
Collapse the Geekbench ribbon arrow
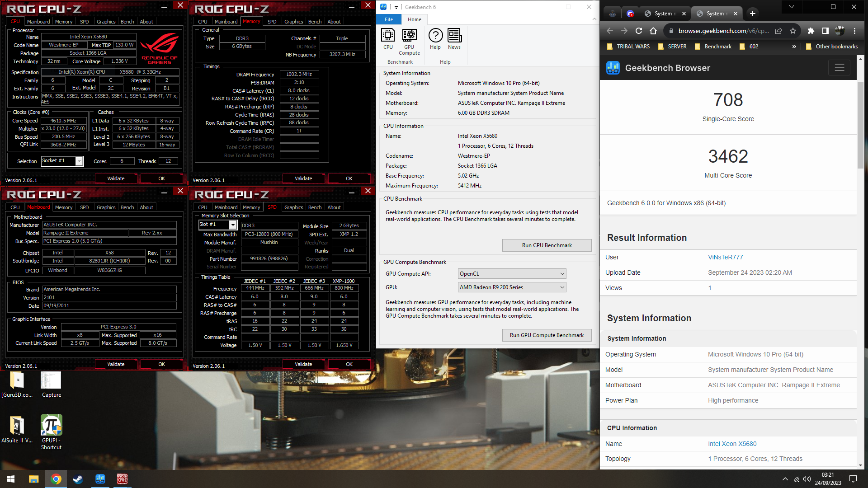pos(594,19)
